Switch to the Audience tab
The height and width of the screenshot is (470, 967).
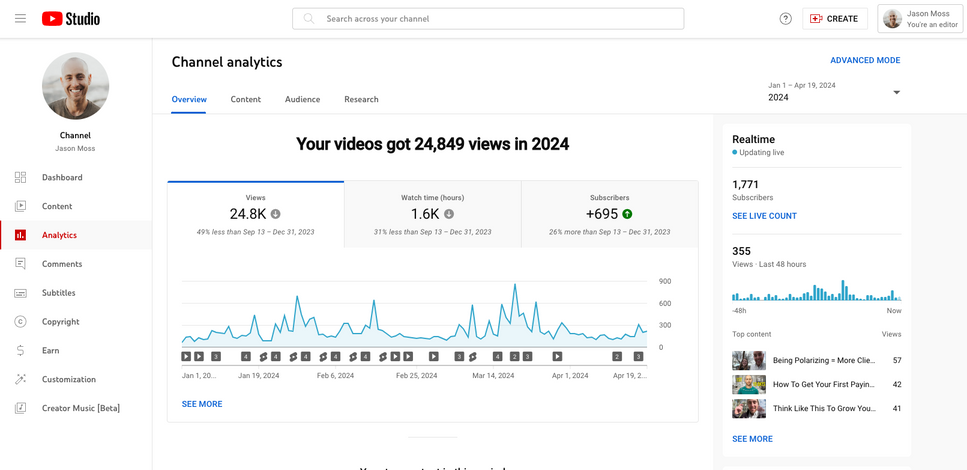[302, 100]
